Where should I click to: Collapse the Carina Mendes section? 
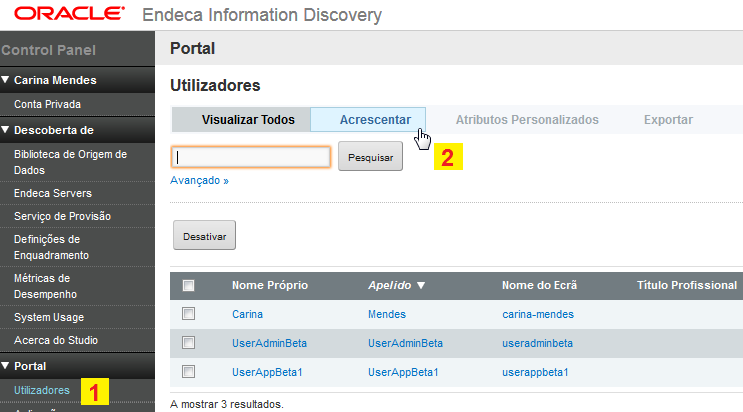pos(6,80)
